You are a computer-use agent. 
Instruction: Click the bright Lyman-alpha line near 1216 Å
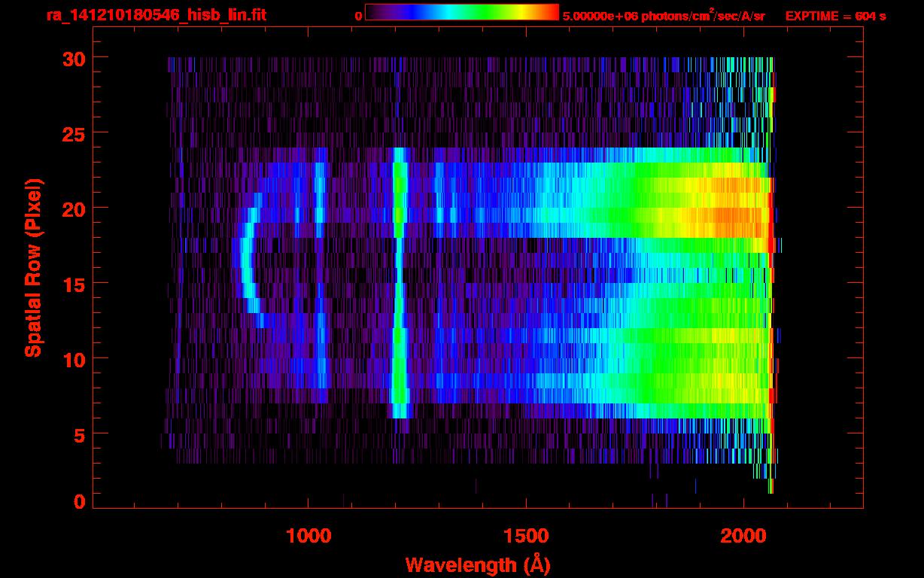coord(400,282)
